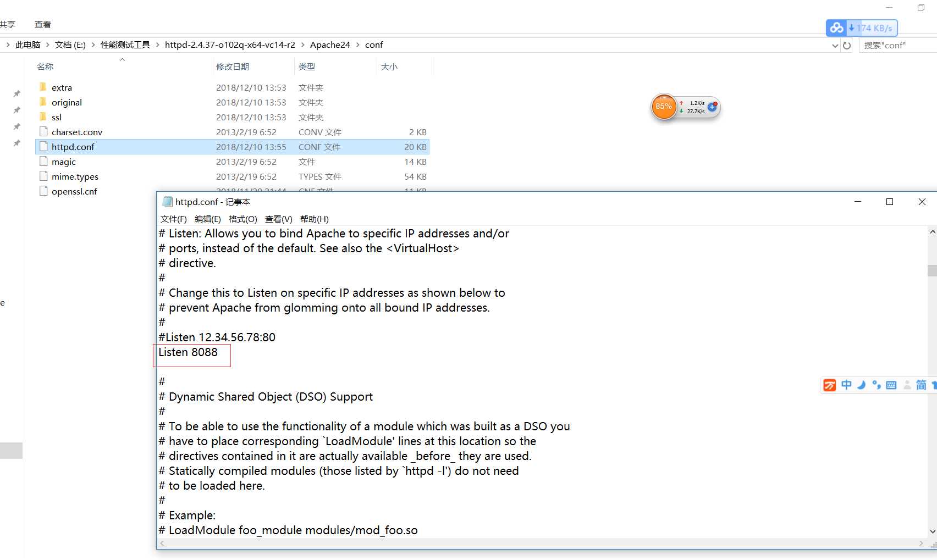Viewport: 937px width, 560px height.
Task: Click Notepad vertical scrollbar down arrow
Action: [x=932, y=531]
